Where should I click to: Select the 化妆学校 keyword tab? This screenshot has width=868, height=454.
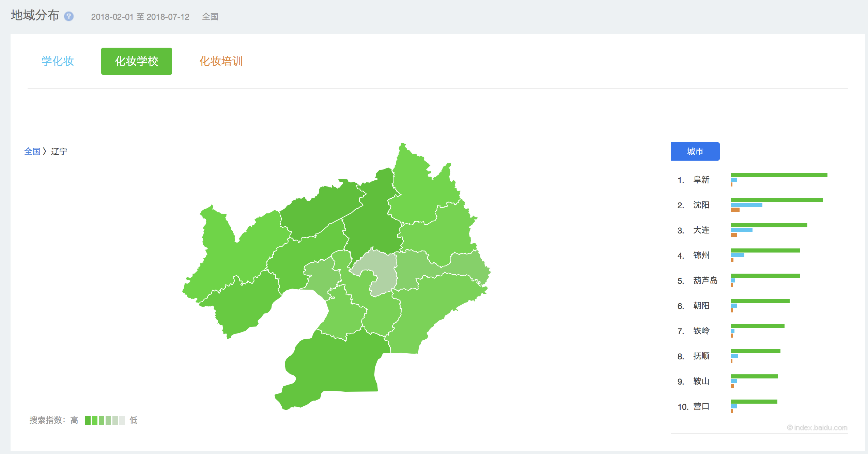click(136, 61)
